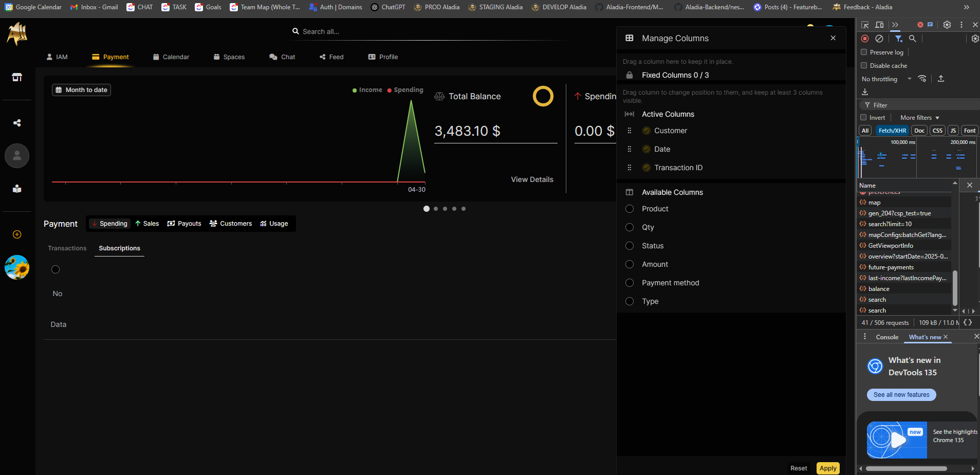
Task: Click the DevTools clear network log icon
Action: pyautogui.click(x=879, y=39)
